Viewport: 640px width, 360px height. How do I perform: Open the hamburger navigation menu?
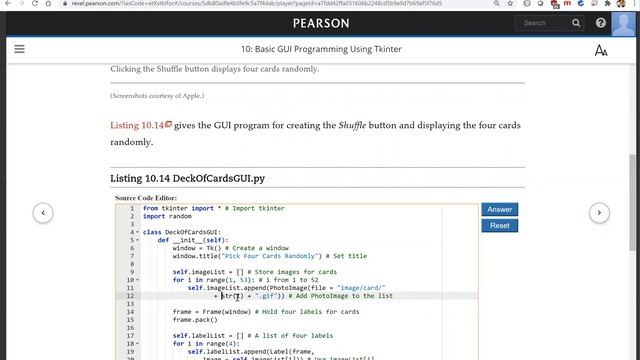point(19,49)
